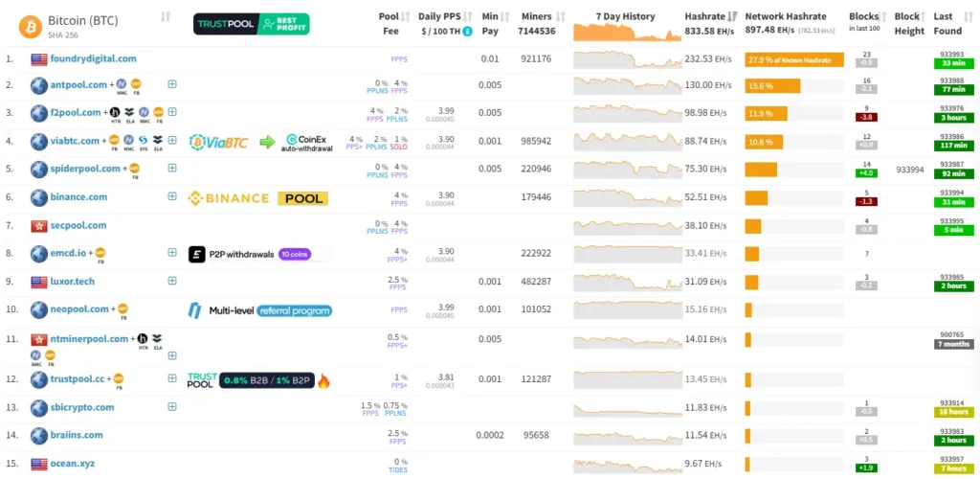Click the US flag beside foundrydigital.com
The image size is (980, 479).
pyautogui.click(x=38, y=59)
